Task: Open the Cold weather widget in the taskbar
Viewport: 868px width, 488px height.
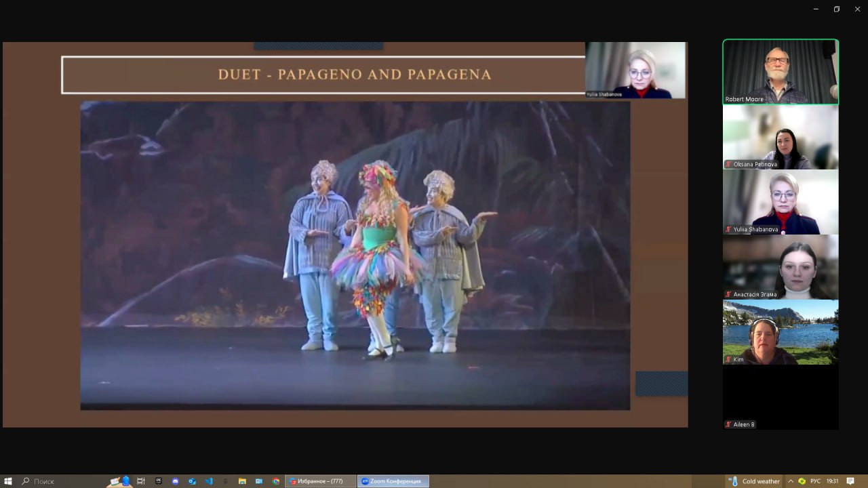Action: 754,481
